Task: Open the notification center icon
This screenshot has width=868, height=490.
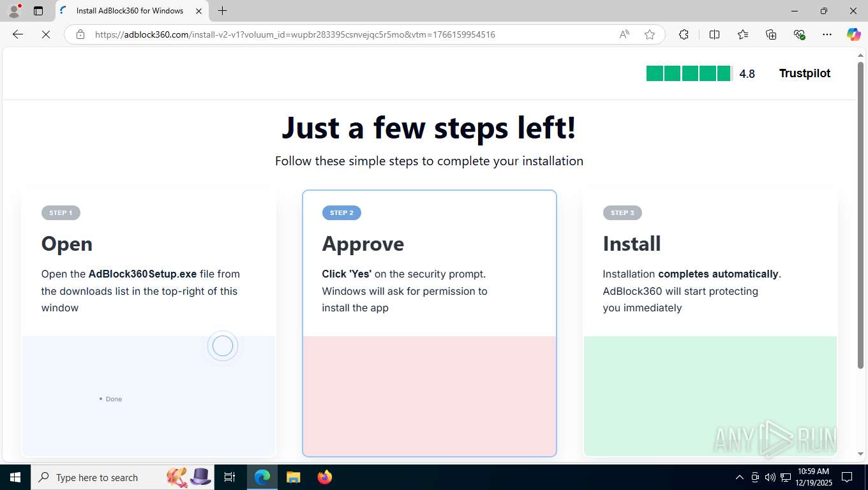Action: (847, 477)
